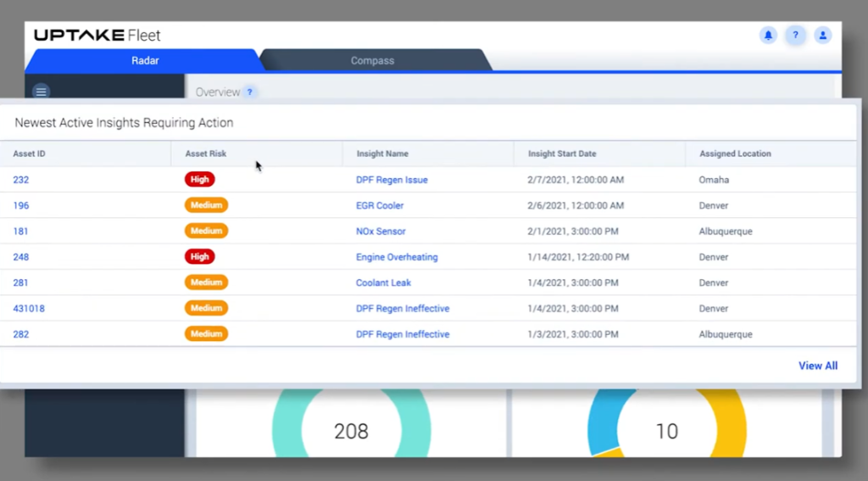
Task: Sort by the Asset ID column header
Action: [x=30, y=154]
